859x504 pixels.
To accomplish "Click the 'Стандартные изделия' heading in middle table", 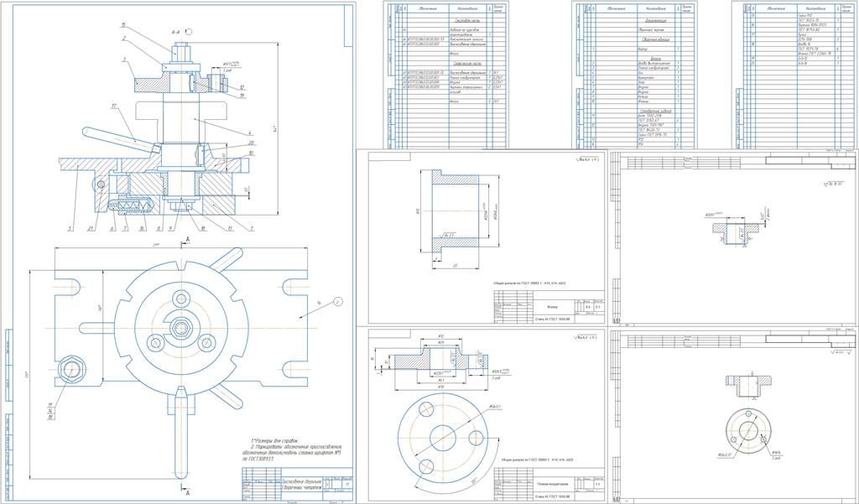I will coord(655,110).
